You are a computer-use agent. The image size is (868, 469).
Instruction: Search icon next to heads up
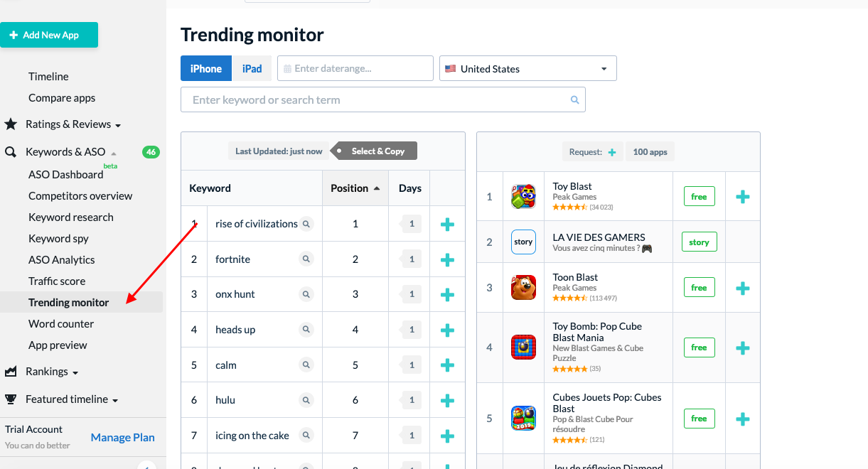click(x=306, y=330)
